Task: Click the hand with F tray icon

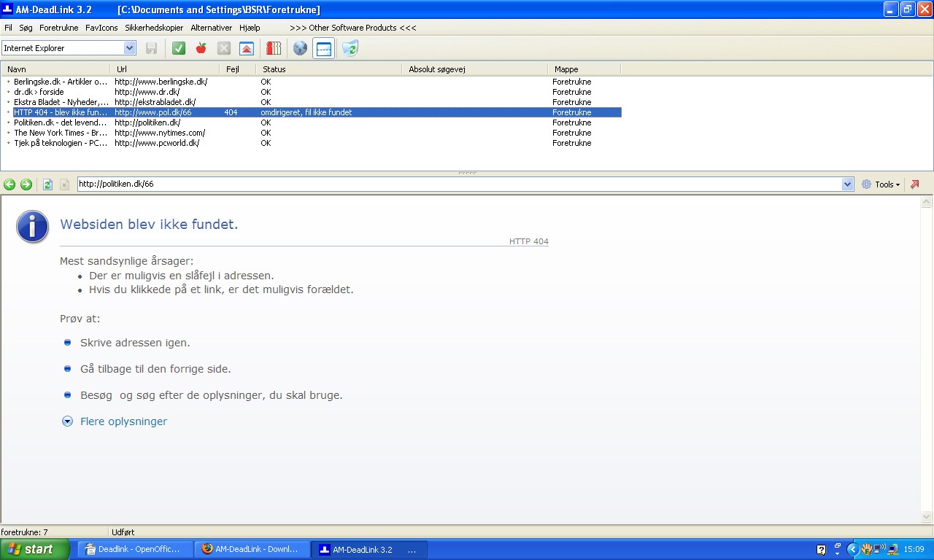Action: 866,550
